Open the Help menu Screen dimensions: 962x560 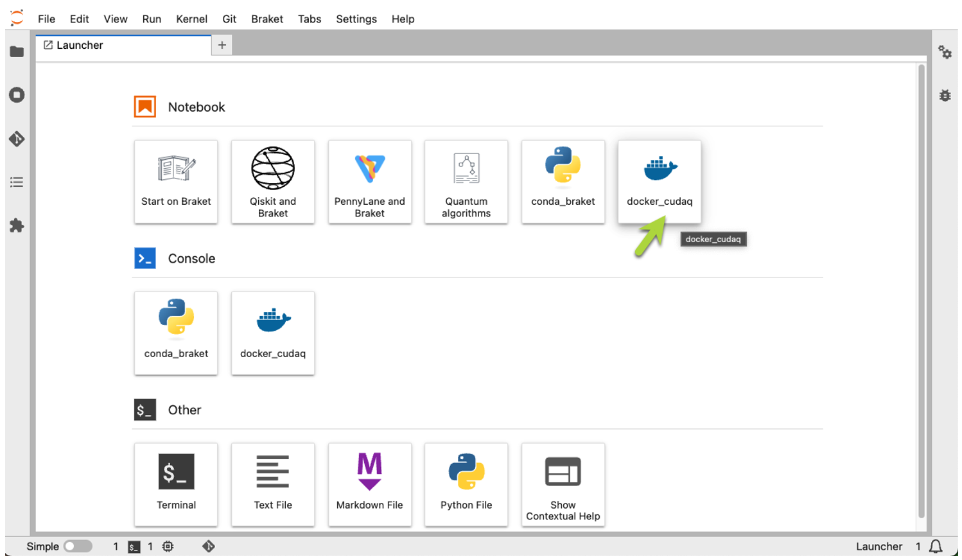[403, 19]
